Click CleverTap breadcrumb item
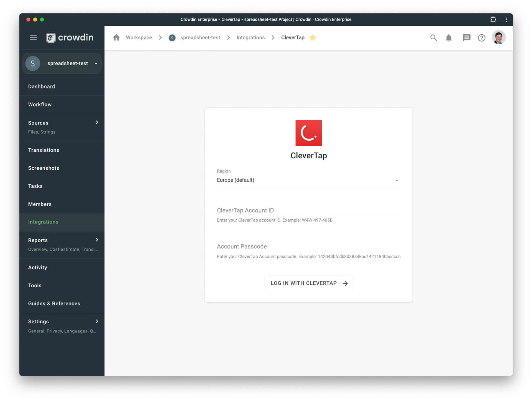Image resolution: width=532 pixels, height=401 pixels. point(293,37)
